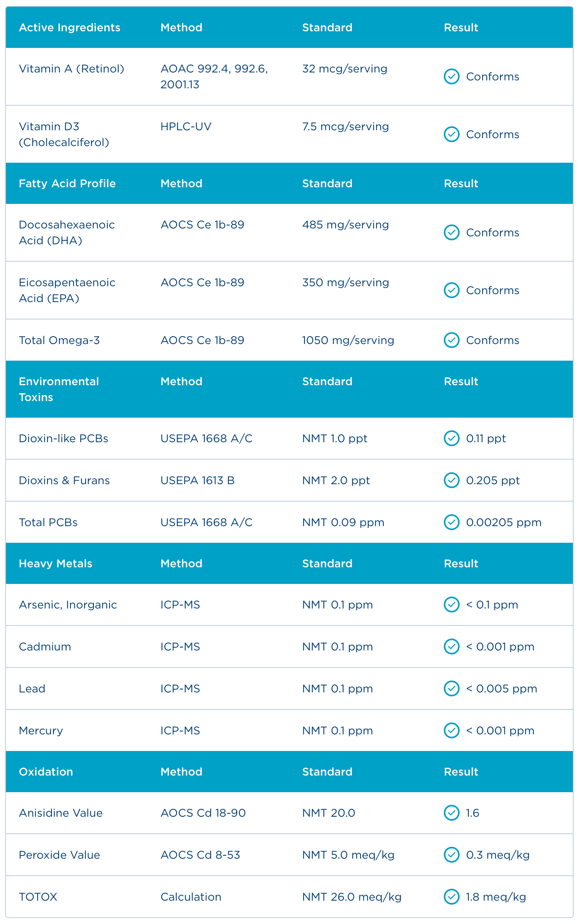Click the Anisidine Value checkmark icon
The width and height of the screenshot is (578, 924).
click(451, 813)
